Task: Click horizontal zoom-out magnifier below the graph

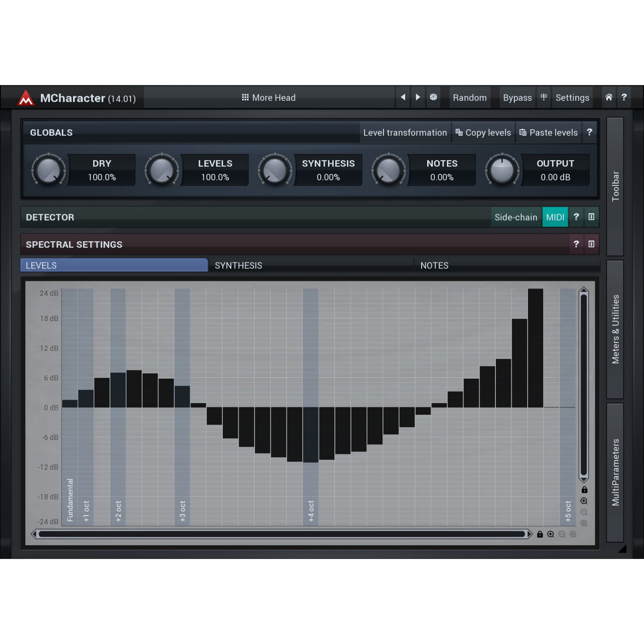Action: point(562,534)
